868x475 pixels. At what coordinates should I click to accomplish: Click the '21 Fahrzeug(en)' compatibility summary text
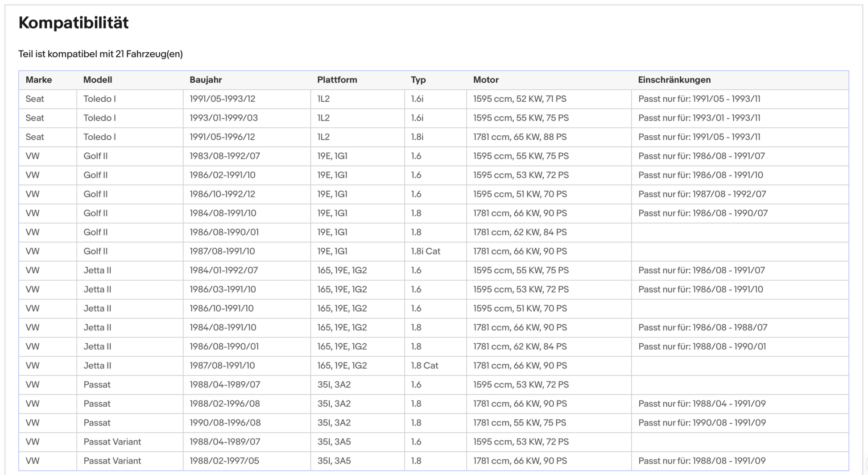(x=149, y=54)
